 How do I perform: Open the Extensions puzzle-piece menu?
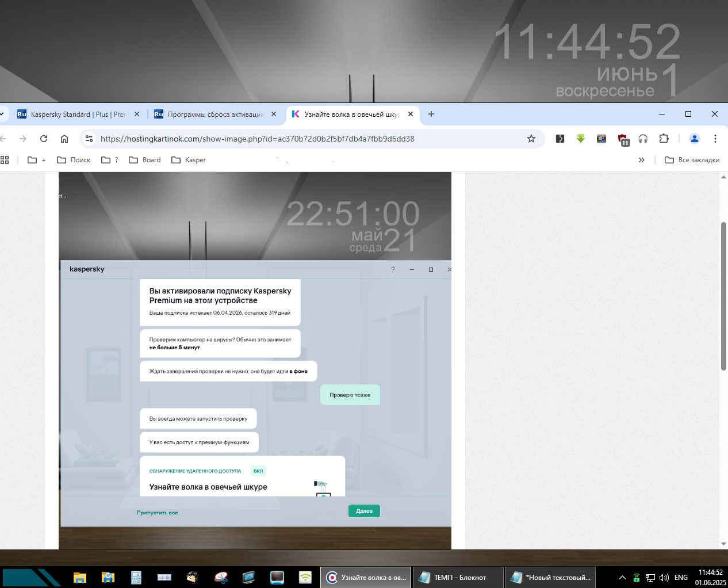click(x=664, y=139)
